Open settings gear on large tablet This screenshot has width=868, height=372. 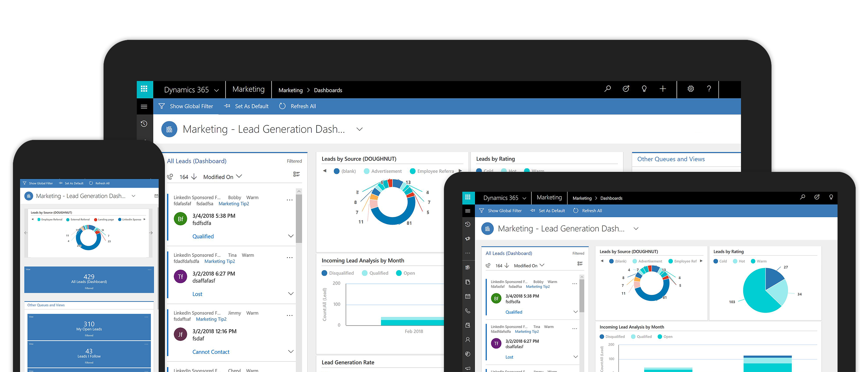[691, 89]
